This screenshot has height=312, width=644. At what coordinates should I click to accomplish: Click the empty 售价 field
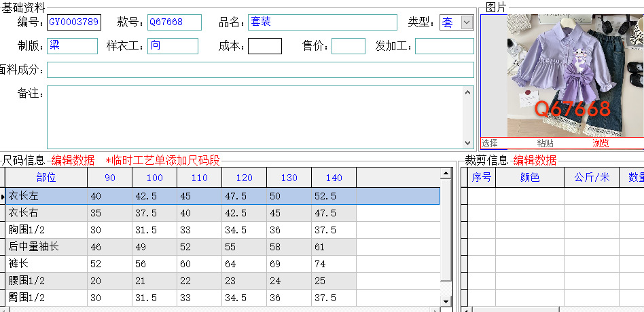coord(348,46)
